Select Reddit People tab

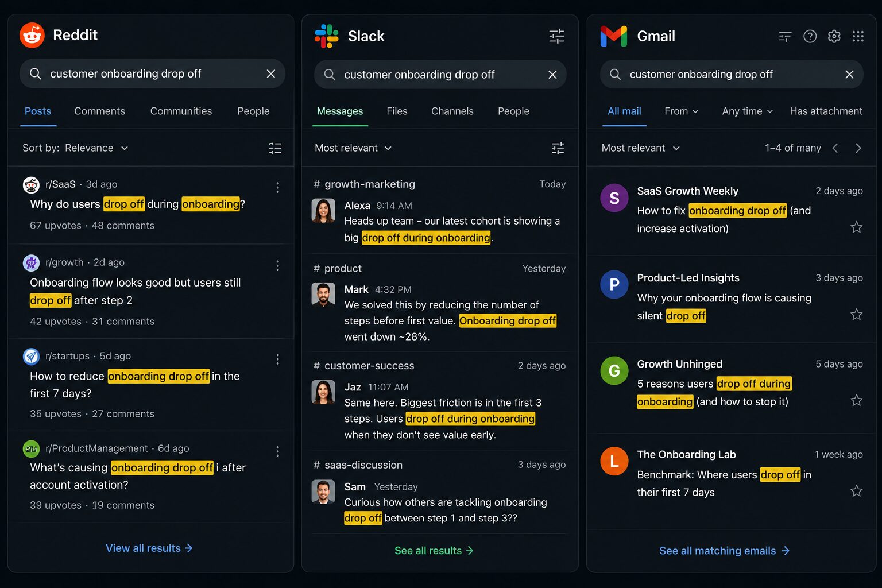click(x=253, y=111)
